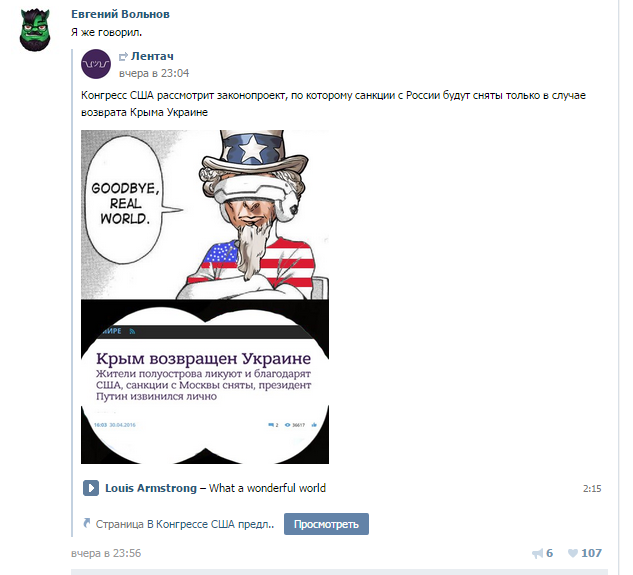
Task: Click song title What a wonderful world
Action: 267,488
